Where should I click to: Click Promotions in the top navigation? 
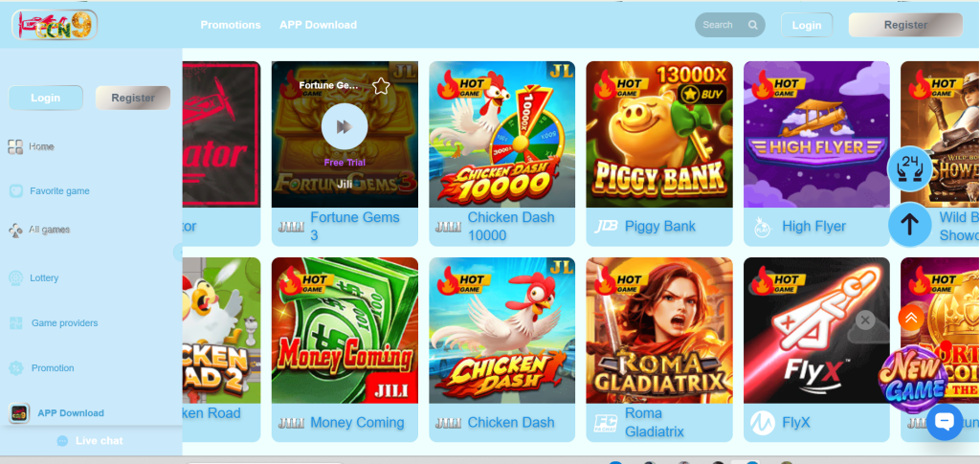[x=231, y=25]
